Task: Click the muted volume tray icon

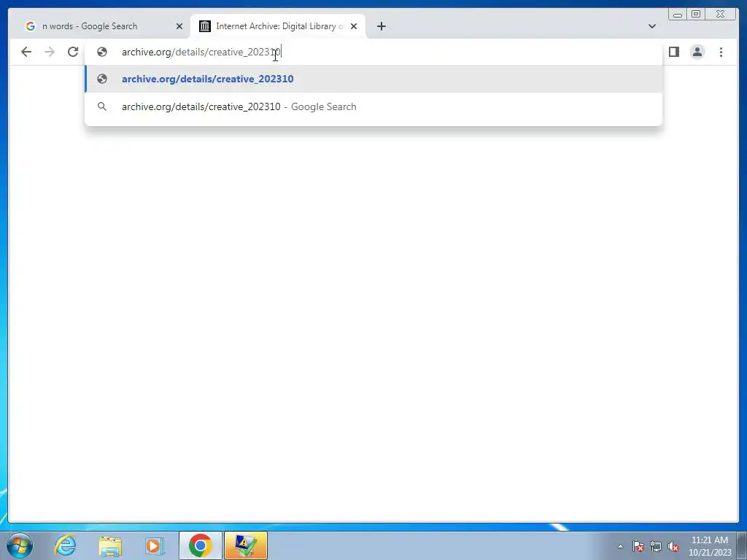Action: click(673, 546)
